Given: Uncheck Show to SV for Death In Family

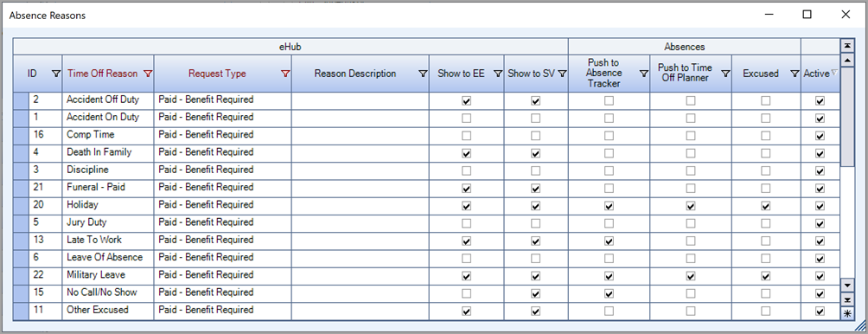Looking at the screenshot, I should coord(535,153).
